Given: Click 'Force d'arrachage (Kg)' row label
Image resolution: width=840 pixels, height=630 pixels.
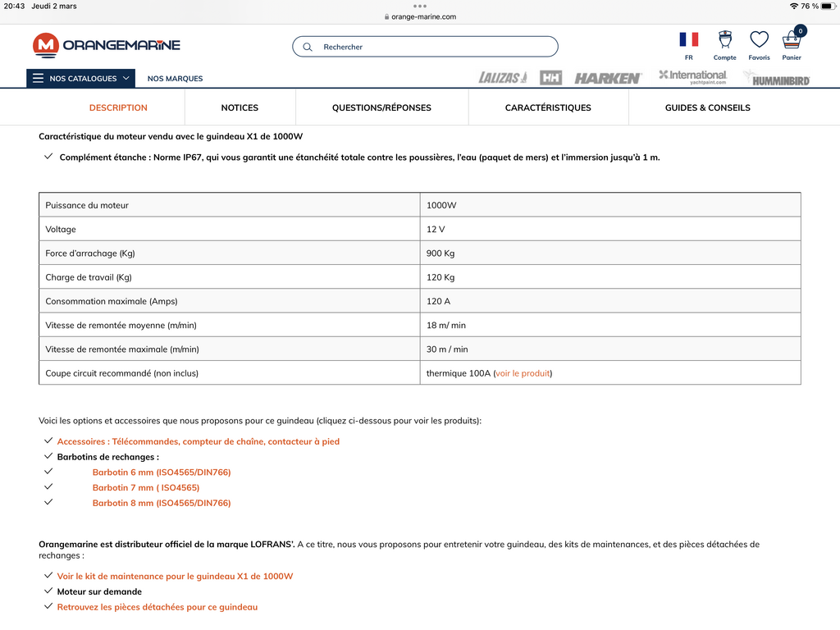Looking at the screenshot, I should [x=90, y=253].
